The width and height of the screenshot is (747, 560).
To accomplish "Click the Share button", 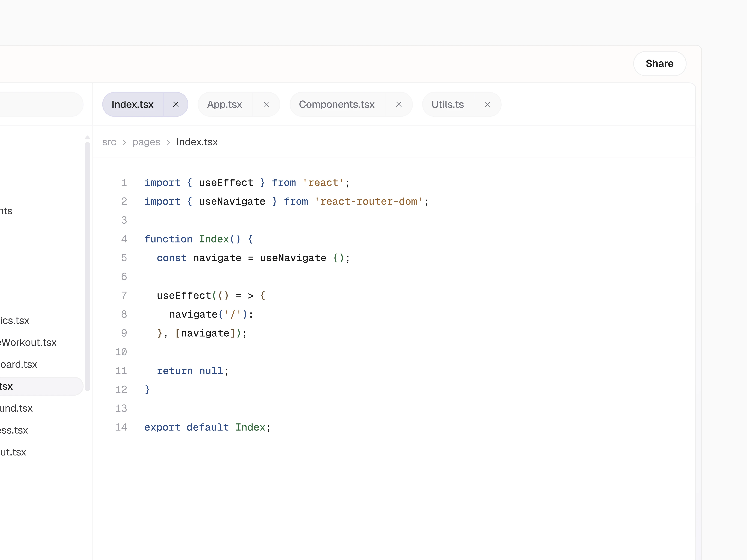I will pos(659,63).
